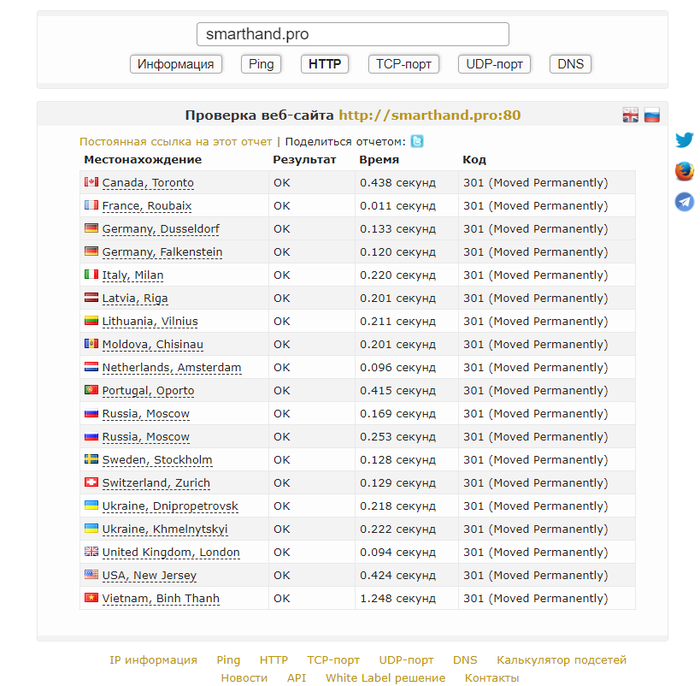Open footer HTTP link
The image size is (700, 686).
click(274, 660)
